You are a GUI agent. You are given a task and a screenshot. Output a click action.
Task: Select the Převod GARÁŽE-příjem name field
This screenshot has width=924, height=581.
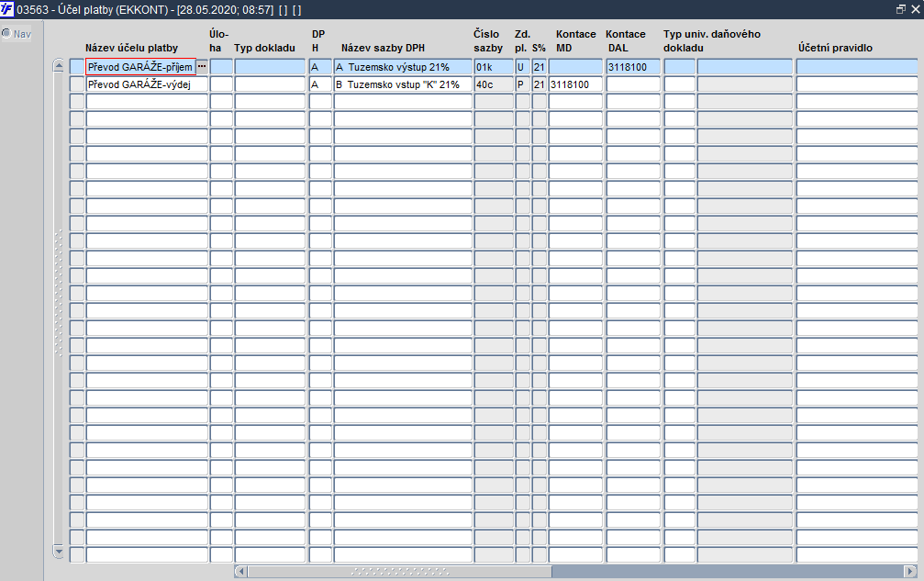[140, 67]
